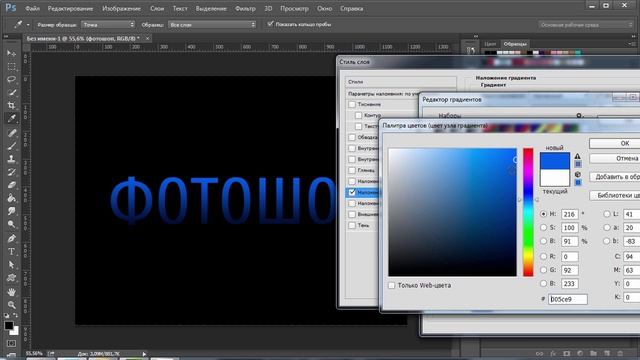
Task: Select the History Brush tool
Action: [11, 172]
